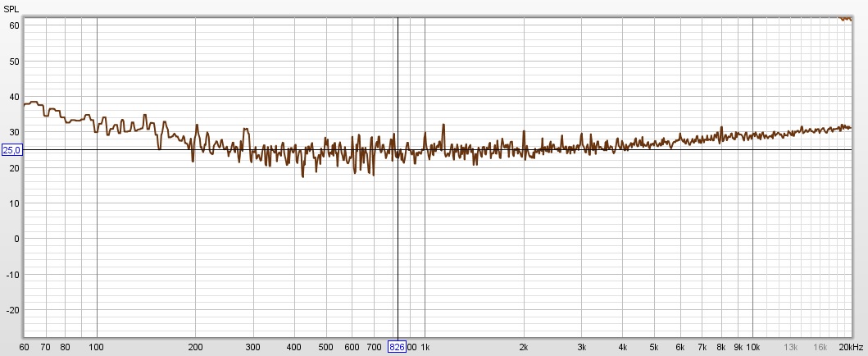
Task: Click the 8k frequency axis label
Action: (x=720, y=347)
